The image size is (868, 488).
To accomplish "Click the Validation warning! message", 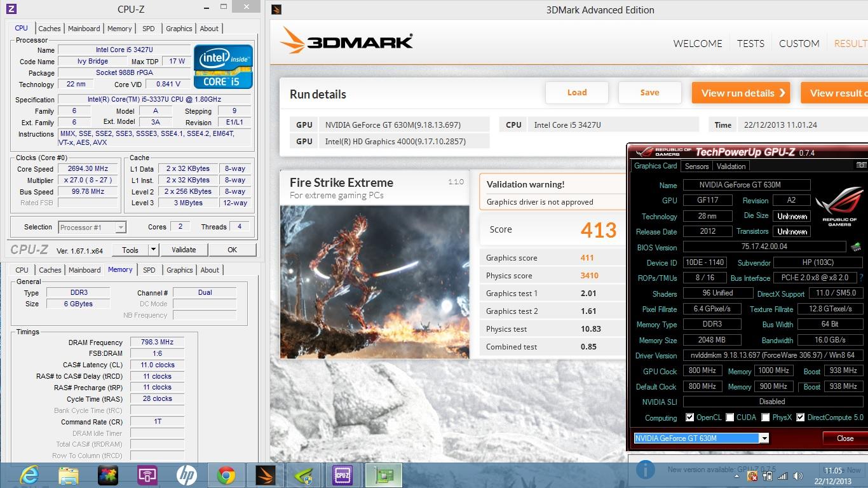I will [526, 184].
